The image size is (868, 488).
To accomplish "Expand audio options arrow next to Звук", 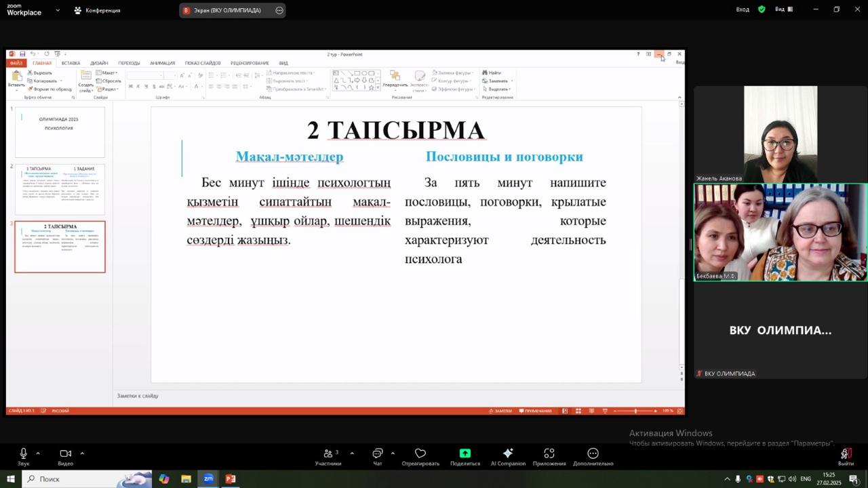I will click(38, 453).
